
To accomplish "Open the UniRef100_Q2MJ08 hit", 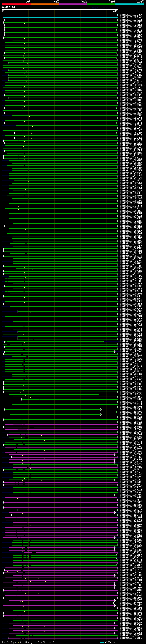I will (131, 17).
